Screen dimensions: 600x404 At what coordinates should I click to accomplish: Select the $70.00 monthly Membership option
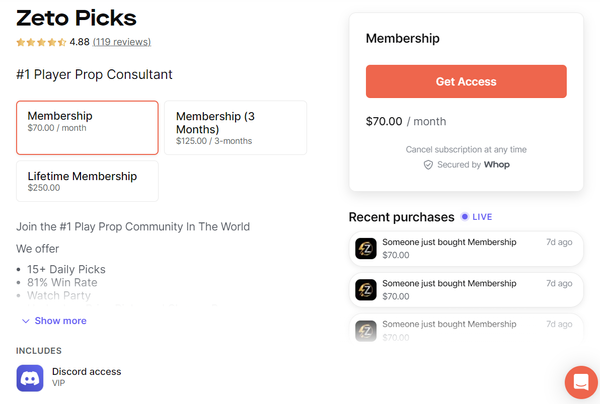click(87, 127)
